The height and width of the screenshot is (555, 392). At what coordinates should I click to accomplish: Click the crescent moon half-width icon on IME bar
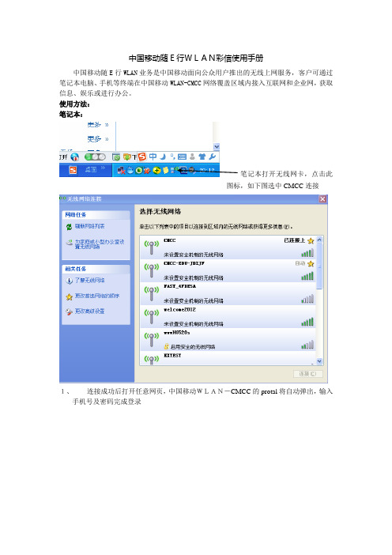tap(163, 157)
